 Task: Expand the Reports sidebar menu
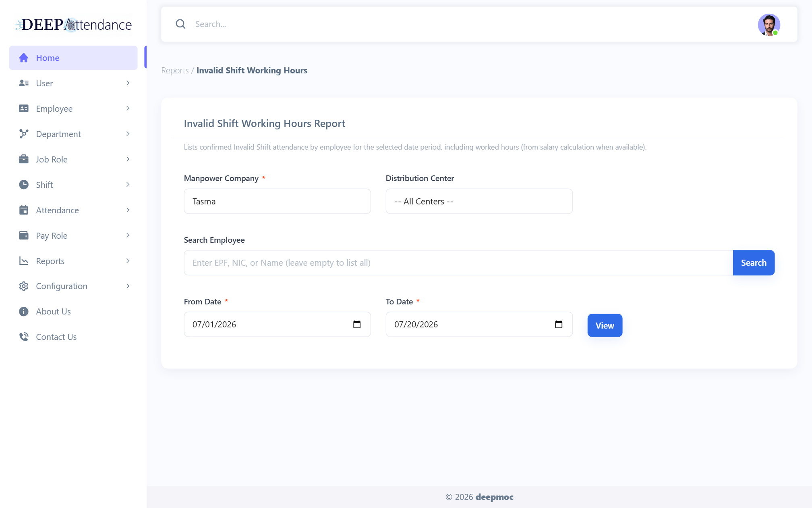click(73, 261)
